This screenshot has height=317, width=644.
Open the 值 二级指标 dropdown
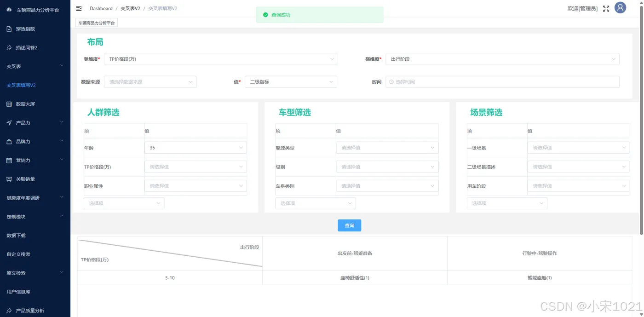point(291,82)
